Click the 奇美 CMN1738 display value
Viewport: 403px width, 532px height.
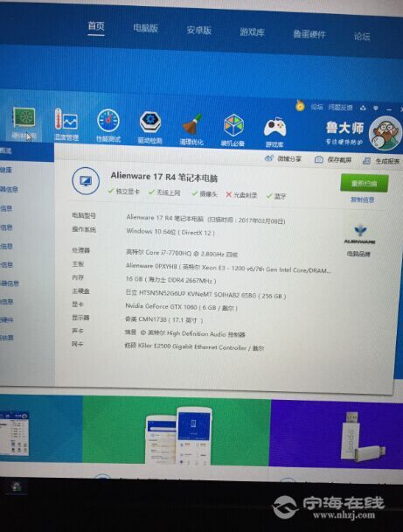[164, 319]
